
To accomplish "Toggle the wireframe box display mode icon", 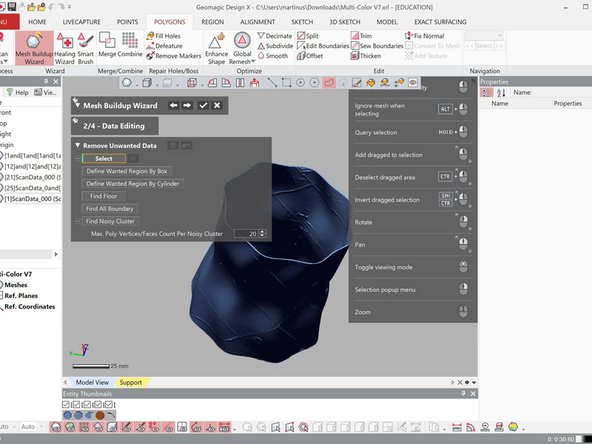I will (x=192, y=82).
